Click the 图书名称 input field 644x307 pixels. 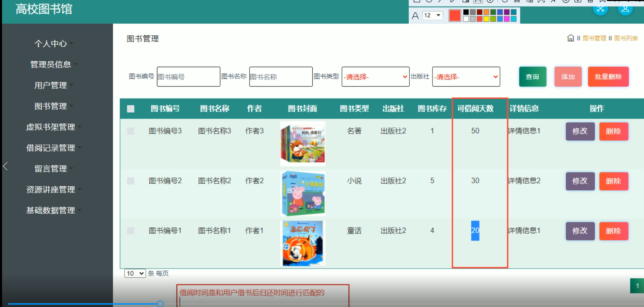pos(280,77)
